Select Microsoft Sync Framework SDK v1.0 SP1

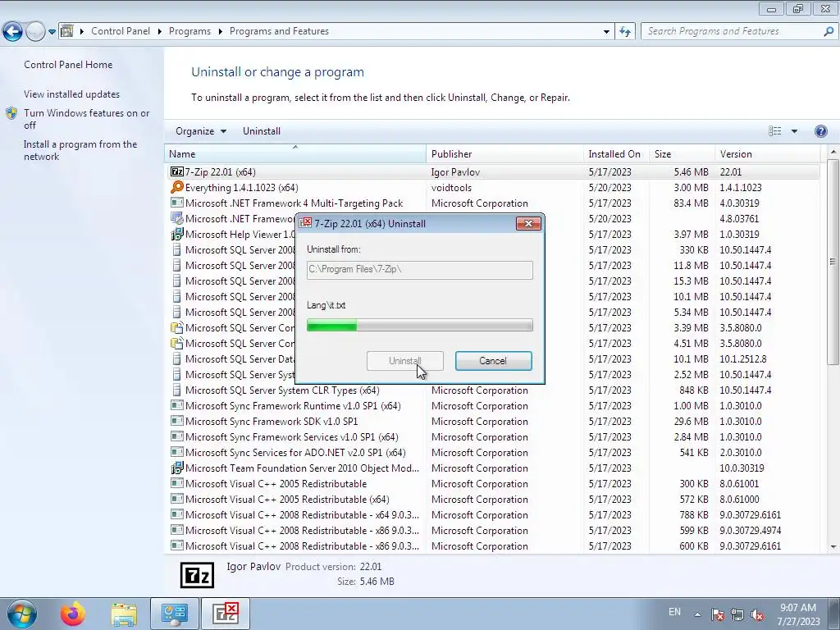(271, 421)
